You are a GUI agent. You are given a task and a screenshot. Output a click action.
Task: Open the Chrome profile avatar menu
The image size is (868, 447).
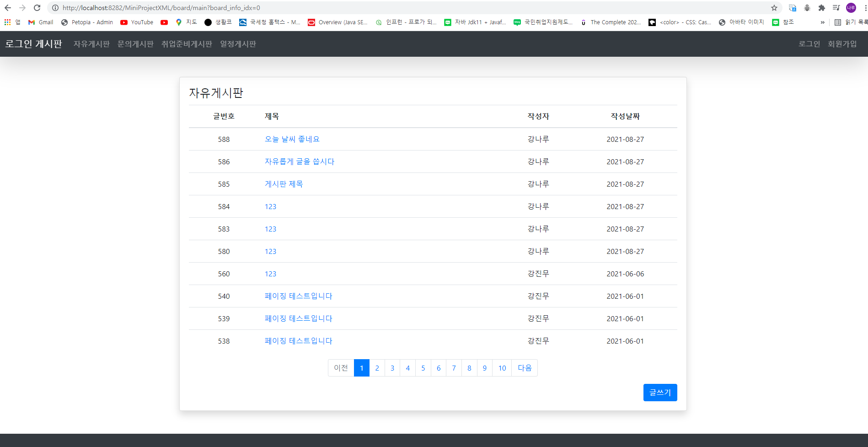click(x=851, y=8)
